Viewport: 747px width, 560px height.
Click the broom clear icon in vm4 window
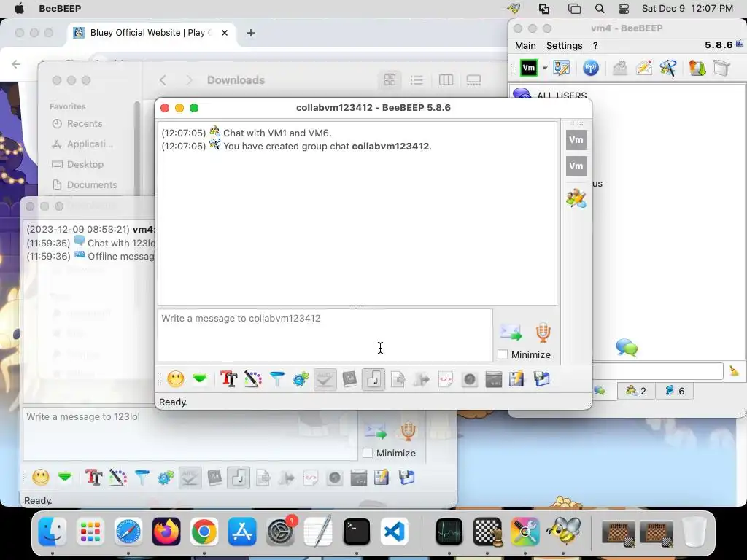[x=734, y=370]
